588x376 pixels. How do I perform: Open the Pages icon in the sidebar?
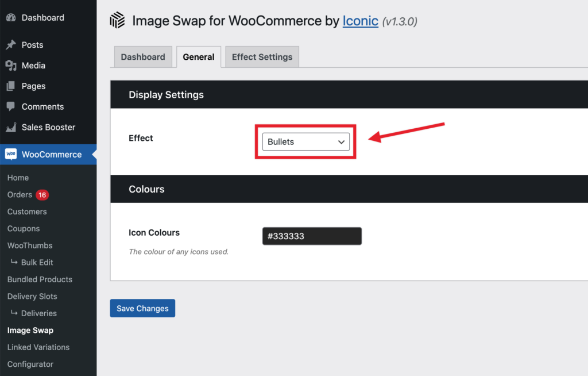(13, 86)
